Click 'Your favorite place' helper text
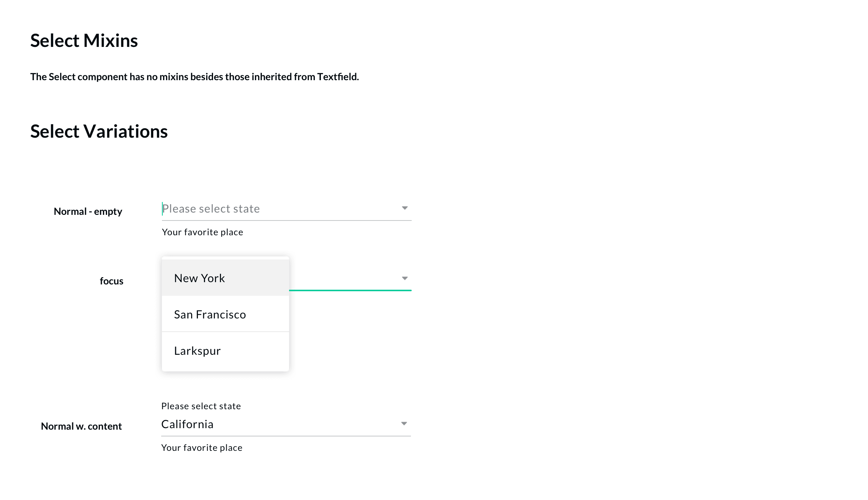This screenshot has width=868, height=500. [202, 232]
